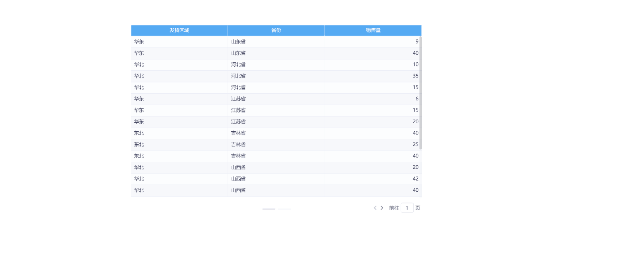The width and height of the screenshot is (644, 280).
Task: Select the sales value 42 cell
Action: coord(373,179)
